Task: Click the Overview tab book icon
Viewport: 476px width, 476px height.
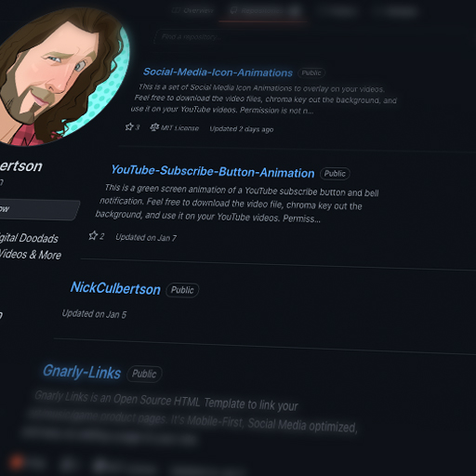Action: 176,10
